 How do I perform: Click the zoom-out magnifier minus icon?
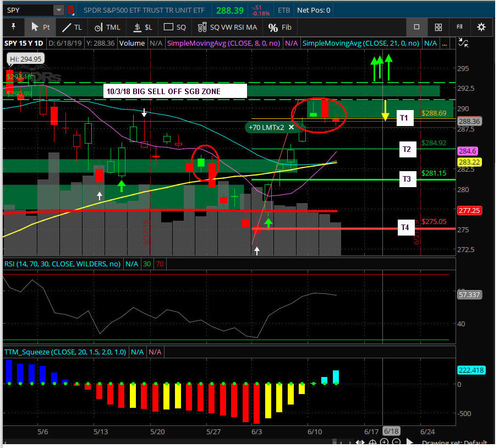396,442
